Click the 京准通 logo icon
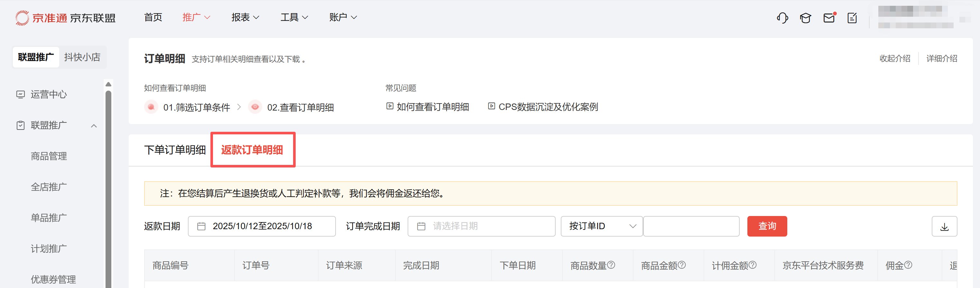This screenshot has width=980, height=288. (x=22, y=18)
